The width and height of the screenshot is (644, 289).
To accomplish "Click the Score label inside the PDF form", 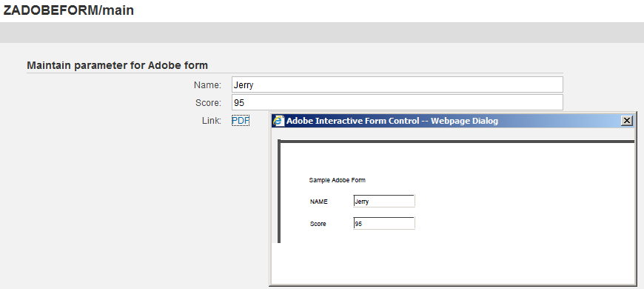I will [318, 224].
